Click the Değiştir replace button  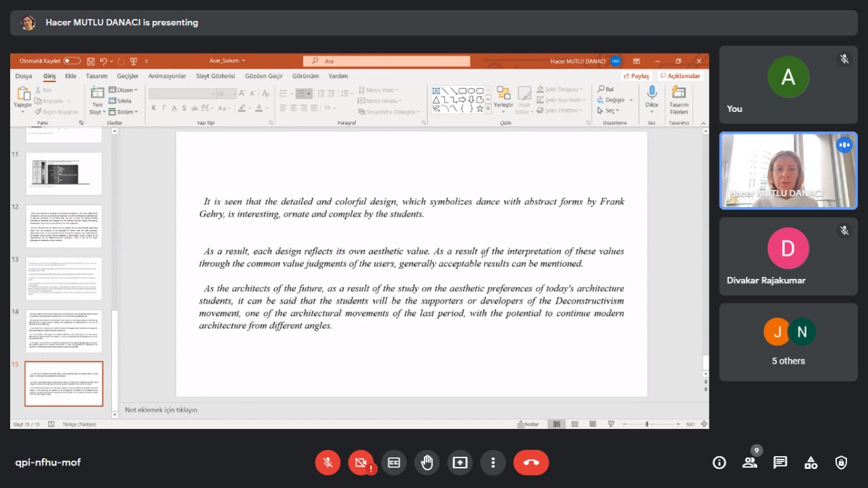tap(610, 100)
